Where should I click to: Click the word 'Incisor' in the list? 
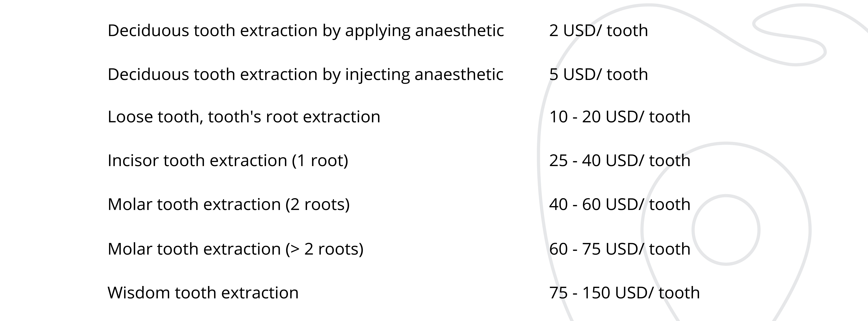pyautogui.click(x=133, y=161)
